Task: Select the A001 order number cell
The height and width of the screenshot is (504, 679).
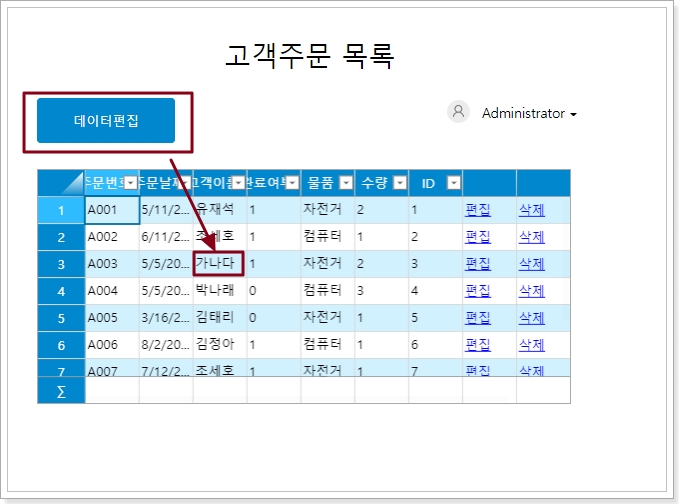Action: 111,210
